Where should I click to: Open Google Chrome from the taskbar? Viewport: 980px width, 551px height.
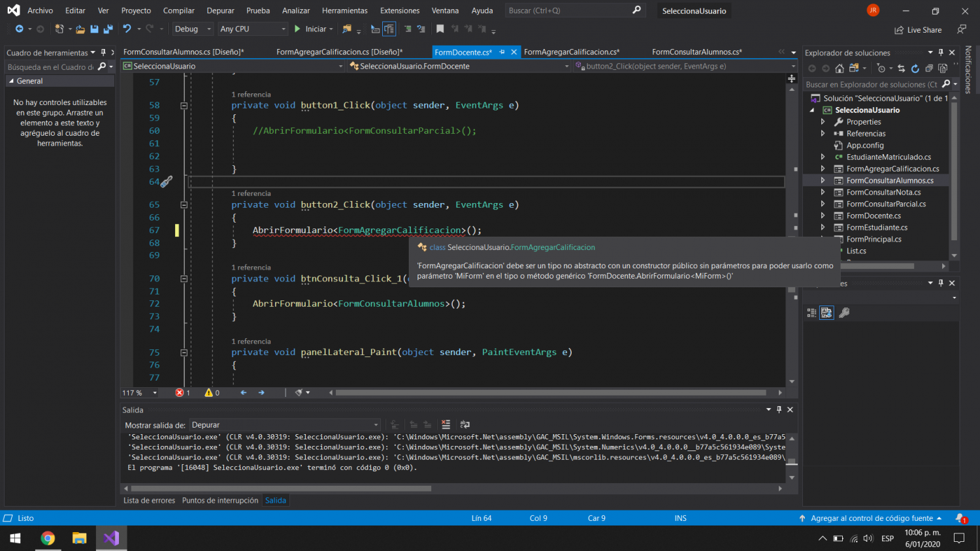(48, 538)
